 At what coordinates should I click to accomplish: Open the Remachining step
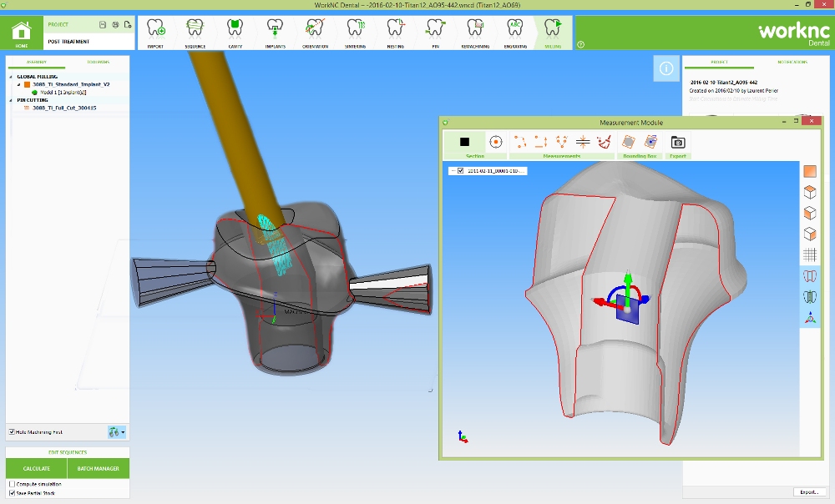click(x=475, y=28)
